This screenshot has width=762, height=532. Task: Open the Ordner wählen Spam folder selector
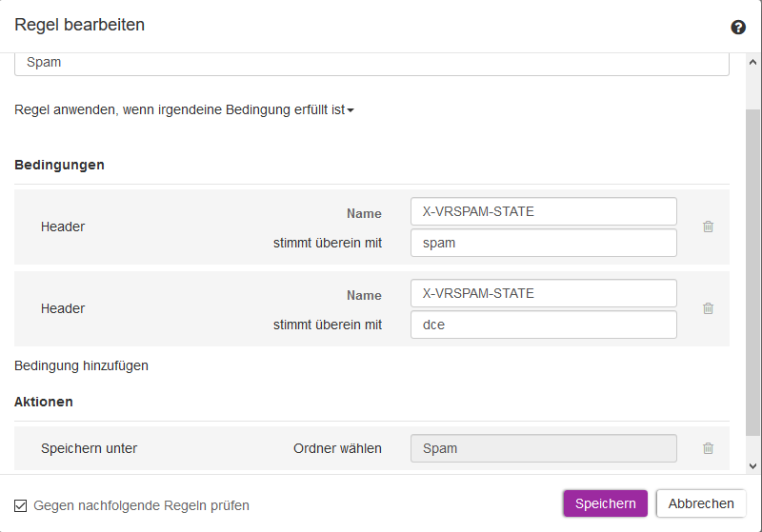pyautogui.click(x=543, y=448)
